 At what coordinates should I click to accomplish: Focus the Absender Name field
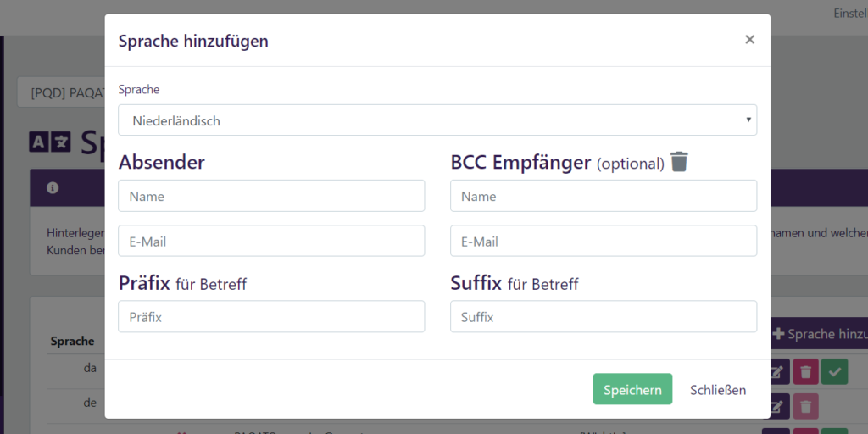tap(271, 196)
